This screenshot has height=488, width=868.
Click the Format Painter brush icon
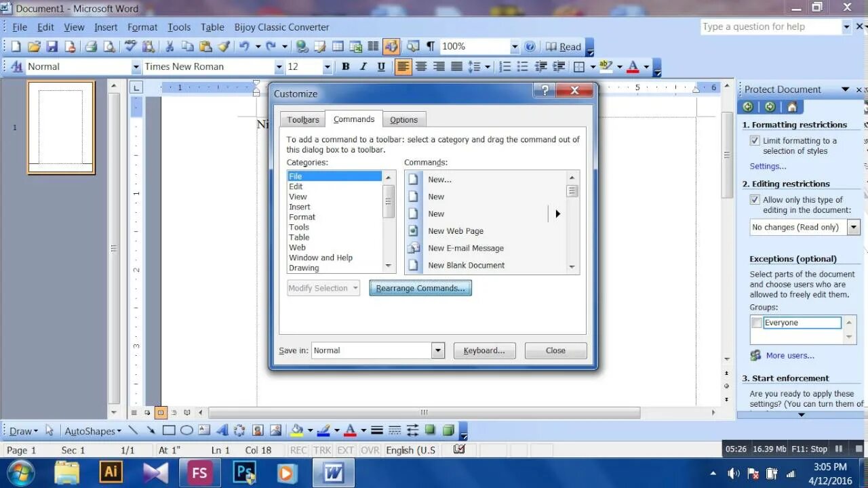pyautogui.click(x=223, y=47)
